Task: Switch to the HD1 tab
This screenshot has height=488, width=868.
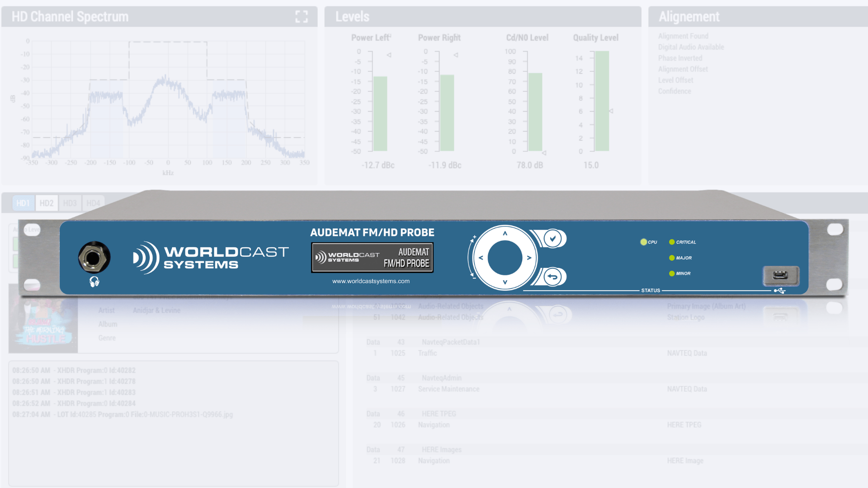Action: point(23,203)
